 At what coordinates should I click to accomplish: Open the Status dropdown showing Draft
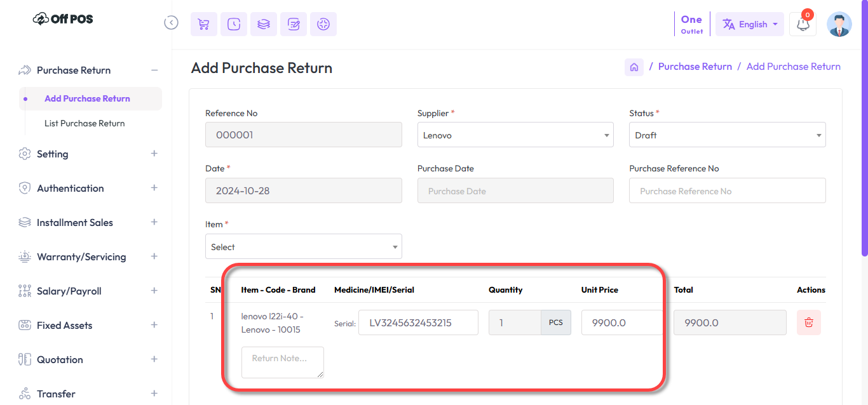[x=727, y=135]
